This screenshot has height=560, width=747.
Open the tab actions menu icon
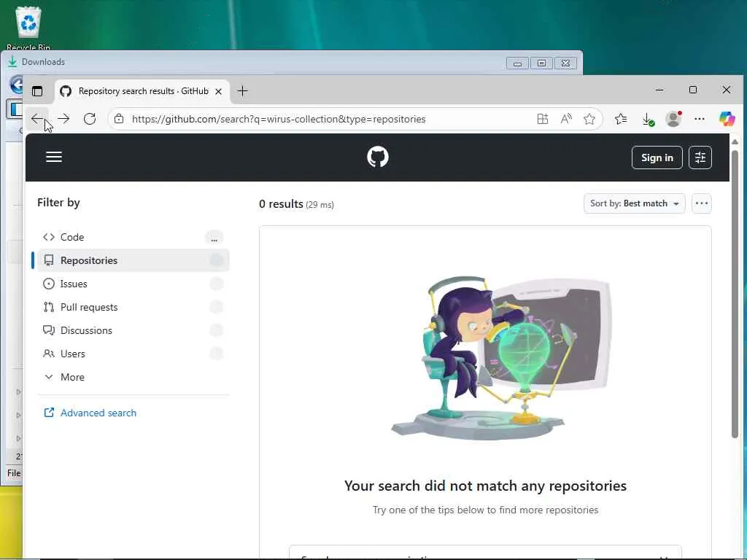coord(37,91)
